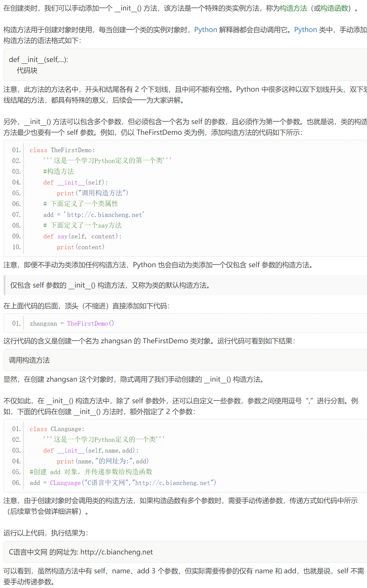
Task: Click the zhangsan = TheFirstDemo() code line
Action: 72,324
